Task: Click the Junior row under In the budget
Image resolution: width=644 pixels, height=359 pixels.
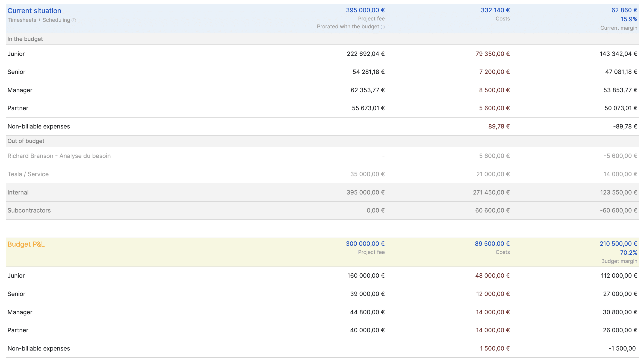Action: (16, 54)
